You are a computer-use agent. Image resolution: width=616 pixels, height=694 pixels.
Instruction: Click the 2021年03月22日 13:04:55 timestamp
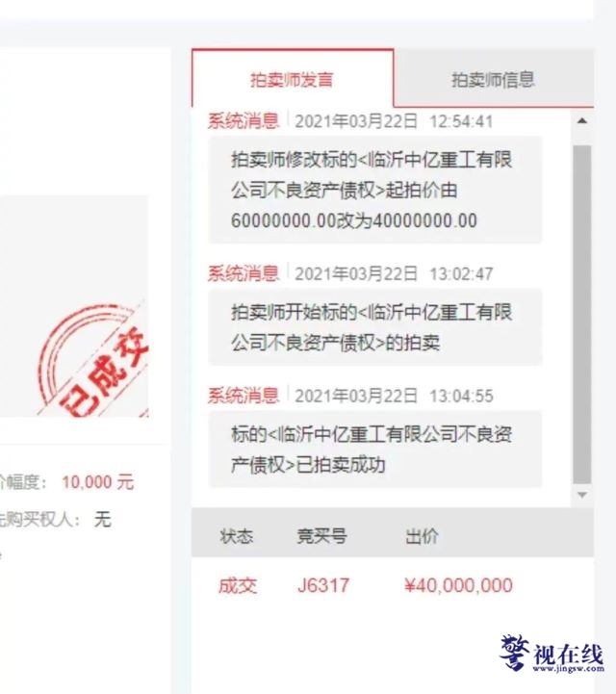coord(394,396)
